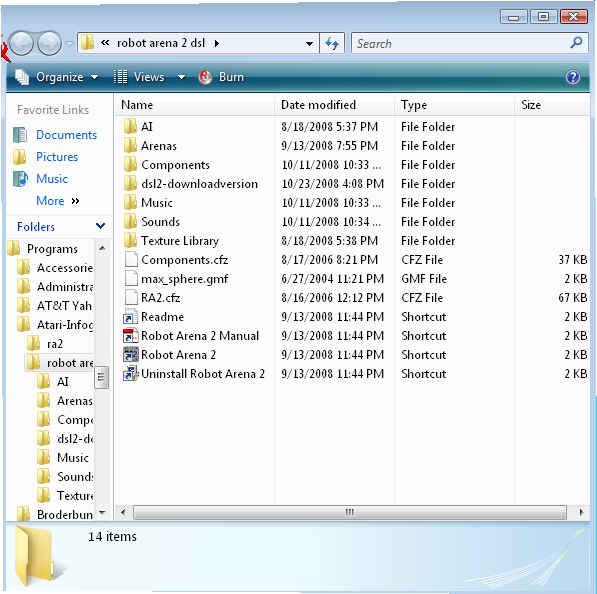Open the Organize menu
Viewport: 597px width, 594px height.
57,77
